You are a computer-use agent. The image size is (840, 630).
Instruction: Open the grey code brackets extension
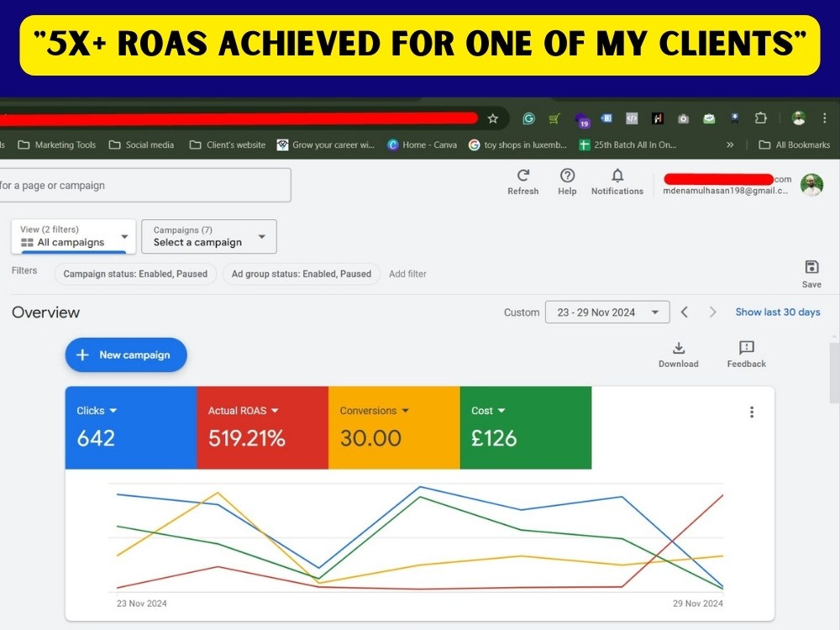tap(633, 118)
